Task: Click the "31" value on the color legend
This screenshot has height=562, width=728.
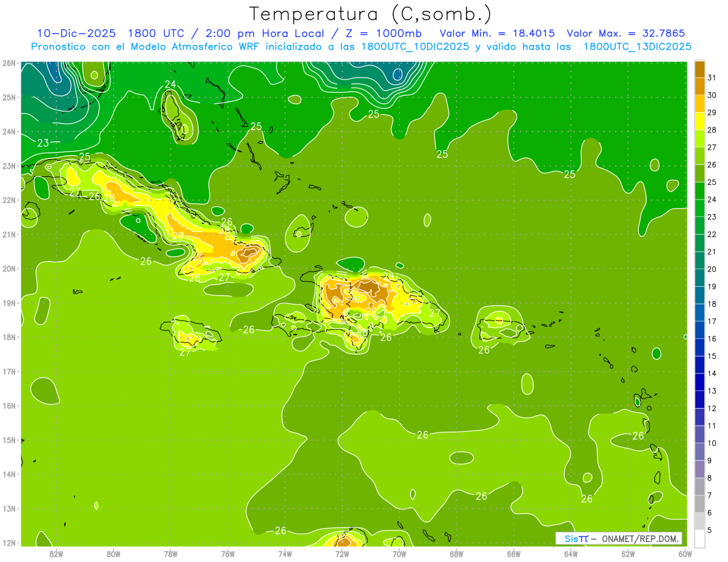Action: click(712, 78)
